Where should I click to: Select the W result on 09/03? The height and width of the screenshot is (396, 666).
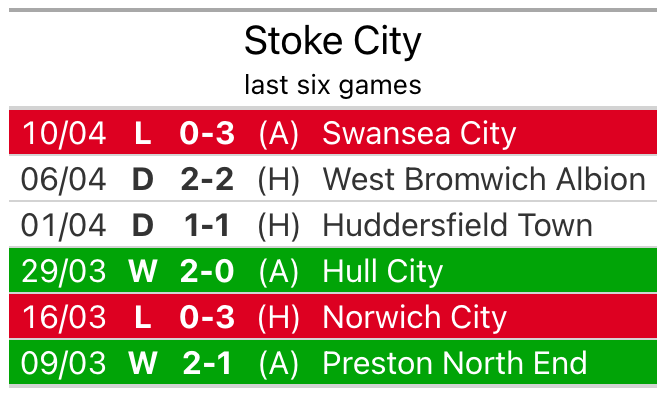pyautogui.click(x=143, y=363)
